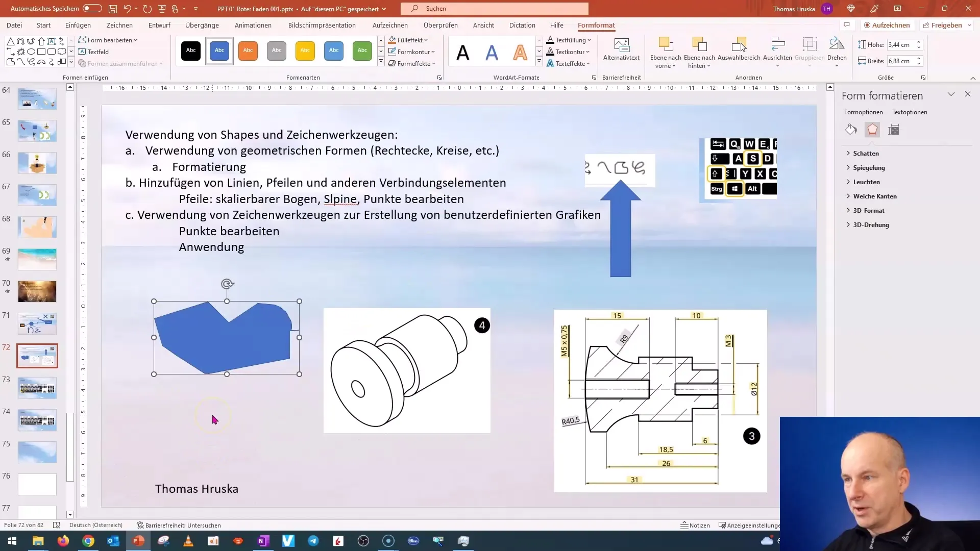
Task: Insert a Textfeld
Action: tap(94, 52)
